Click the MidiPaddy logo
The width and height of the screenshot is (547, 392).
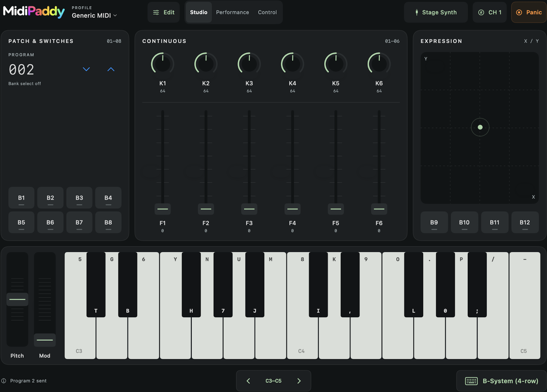[34, 12]
